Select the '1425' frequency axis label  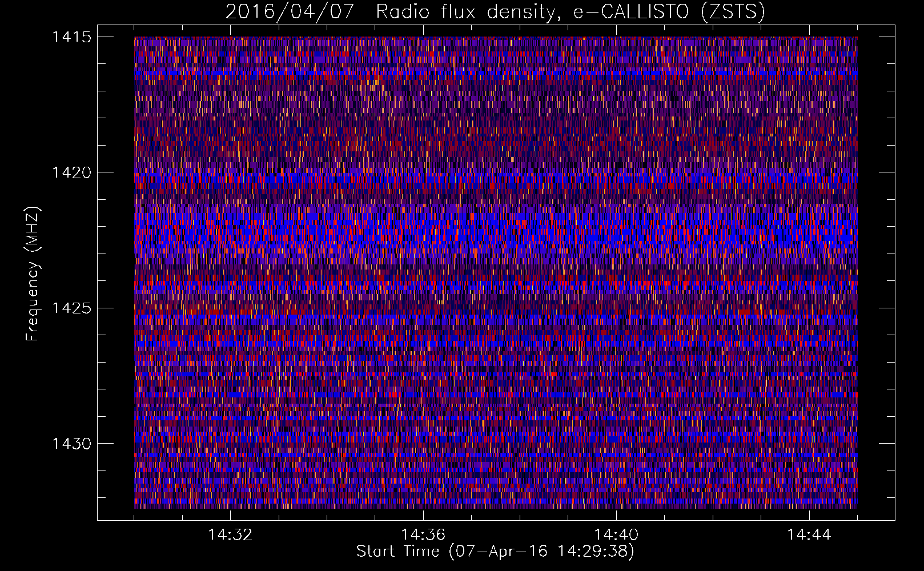(71, 308)
